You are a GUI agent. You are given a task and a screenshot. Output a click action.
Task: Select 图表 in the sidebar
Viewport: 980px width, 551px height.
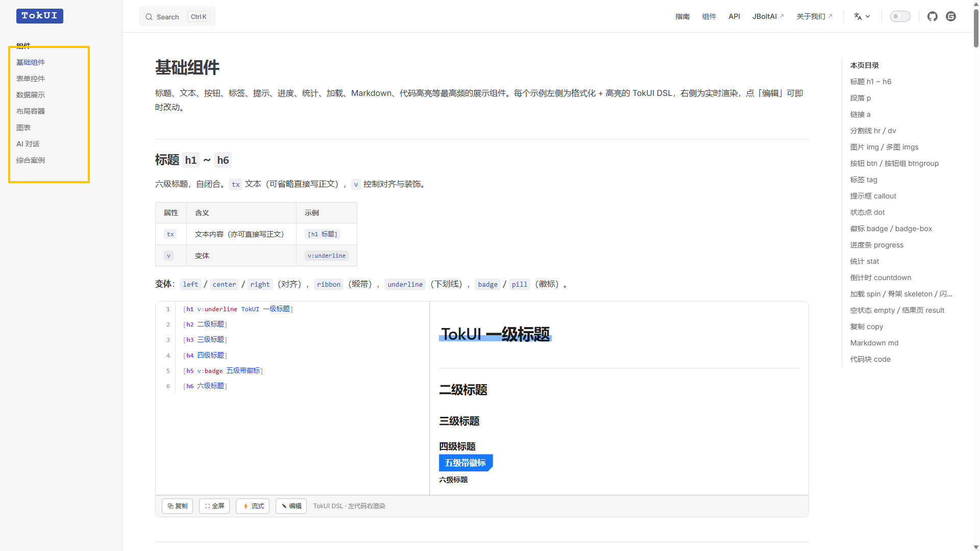tap(23, 128)
